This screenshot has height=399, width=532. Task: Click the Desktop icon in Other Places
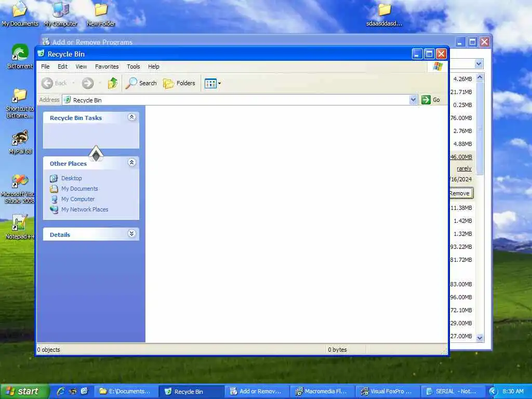click(x=54, y=178)
